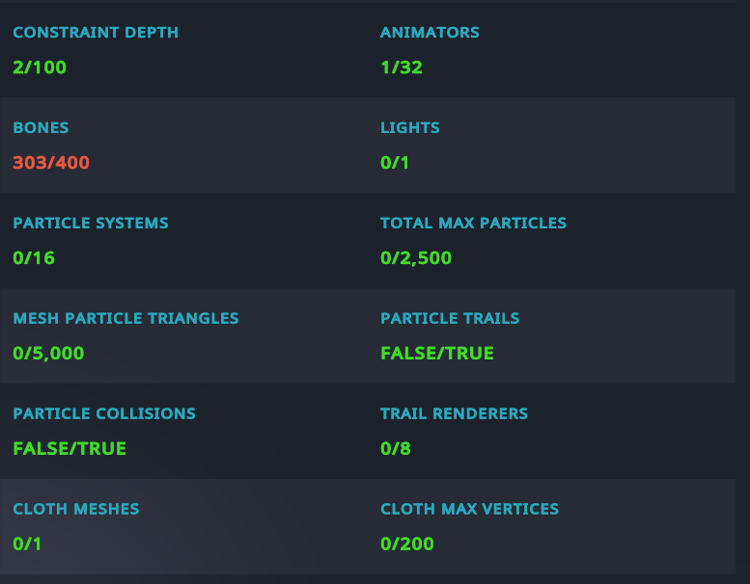Click the Particle Systems label
750x584 pixels.
(91, 223)
